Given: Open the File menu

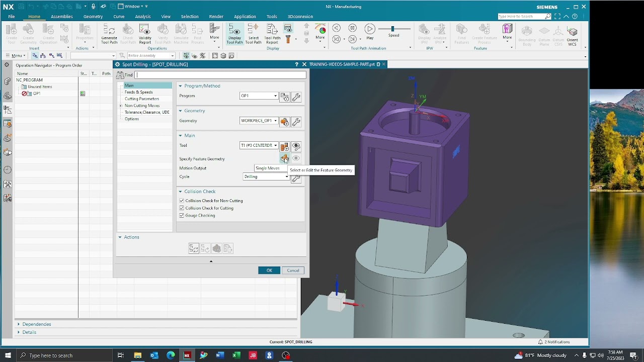Looking at the screenshot, I should 11,17.
